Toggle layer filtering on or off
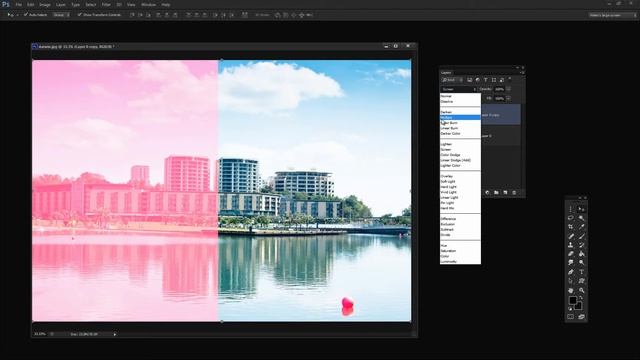 pyautogui.click(x=509, y=79)
